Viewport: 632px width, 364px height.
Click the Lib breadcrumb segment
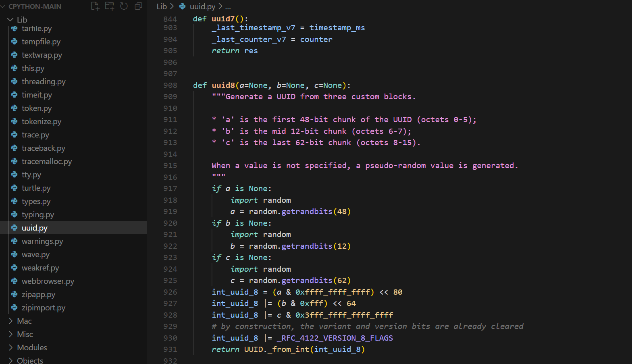tap(162, 6)
